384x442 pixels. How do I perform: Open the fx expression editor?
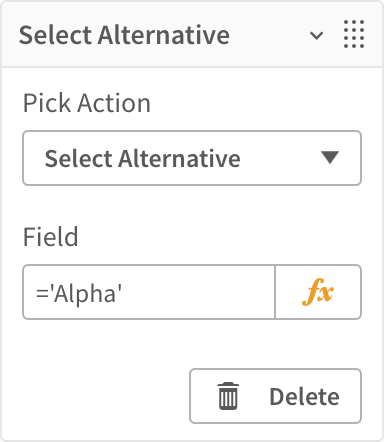coord(318,292)
